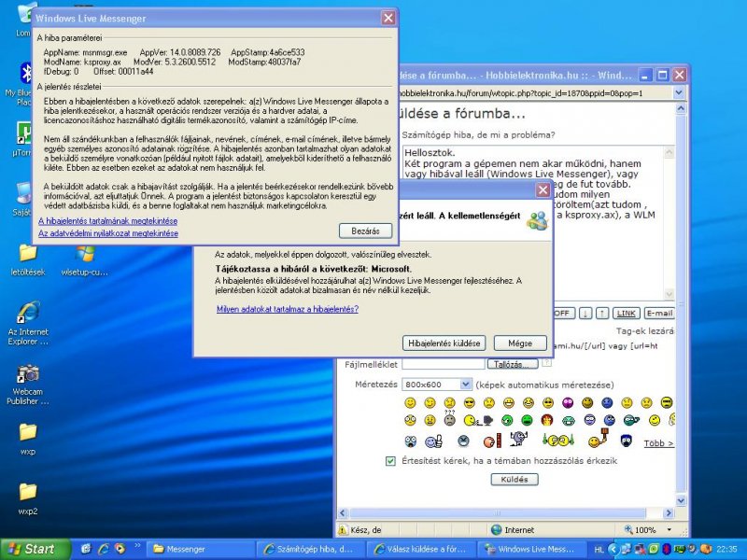Insert the head-banging-on-wall emoticon
Image resolution: width=747 pixels, height=560 pixels.
492,441
